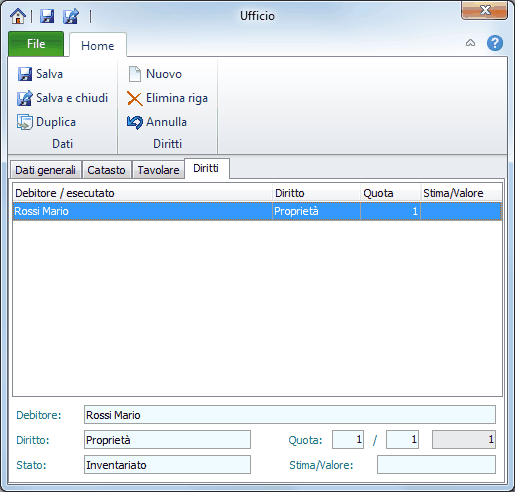
Task: Switch to the Dati generali tab
Action: (x=45, y=170)
